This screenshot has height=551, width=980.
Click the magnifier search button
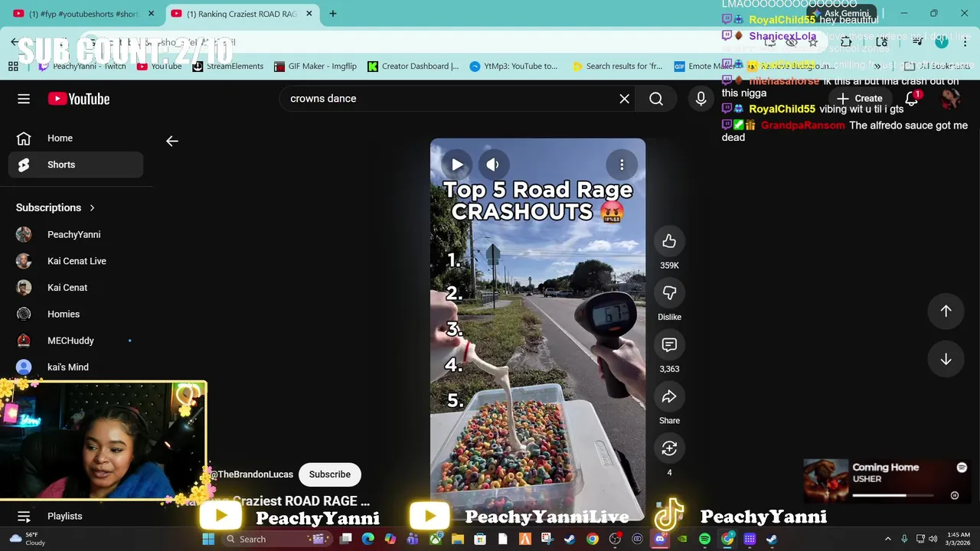656,99
